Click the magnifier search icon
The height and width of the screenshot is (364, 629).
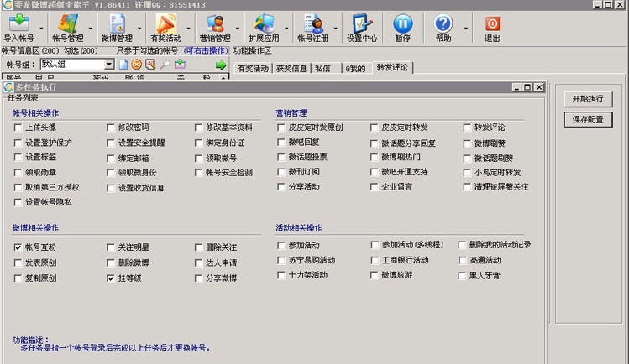tap(165, 65)
